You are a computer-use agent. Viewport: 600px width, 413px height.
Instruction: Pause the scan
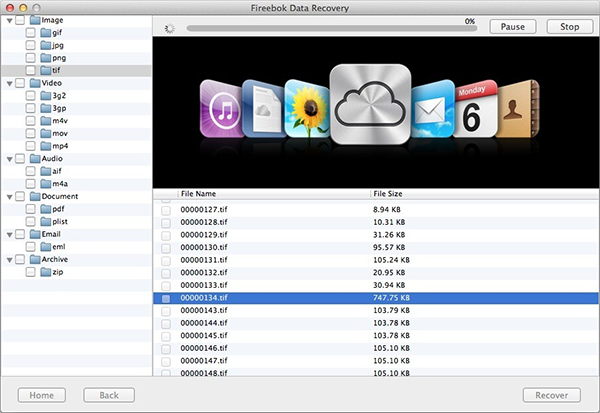click(x=513, y=27)
